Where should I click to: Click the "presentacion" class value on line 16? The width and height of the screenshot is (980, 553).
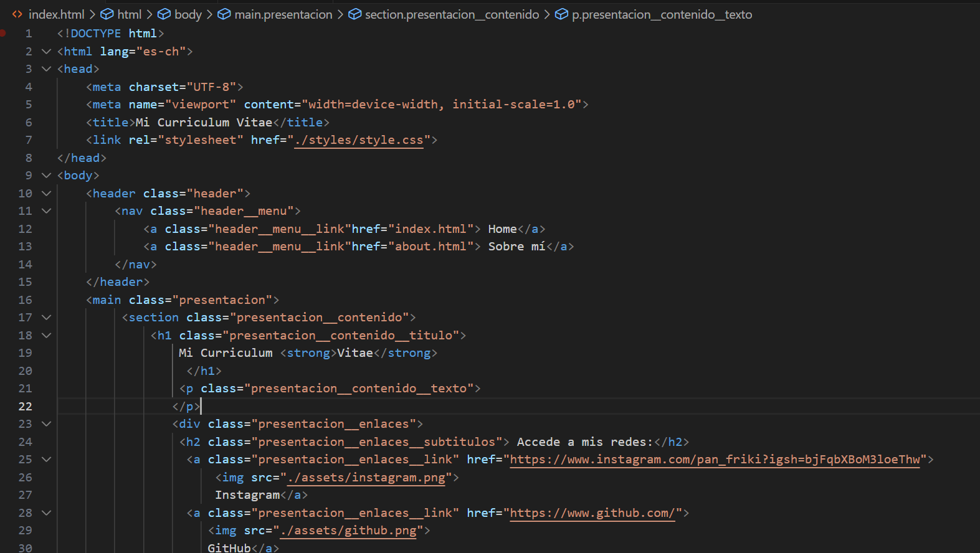coord(222,300)
